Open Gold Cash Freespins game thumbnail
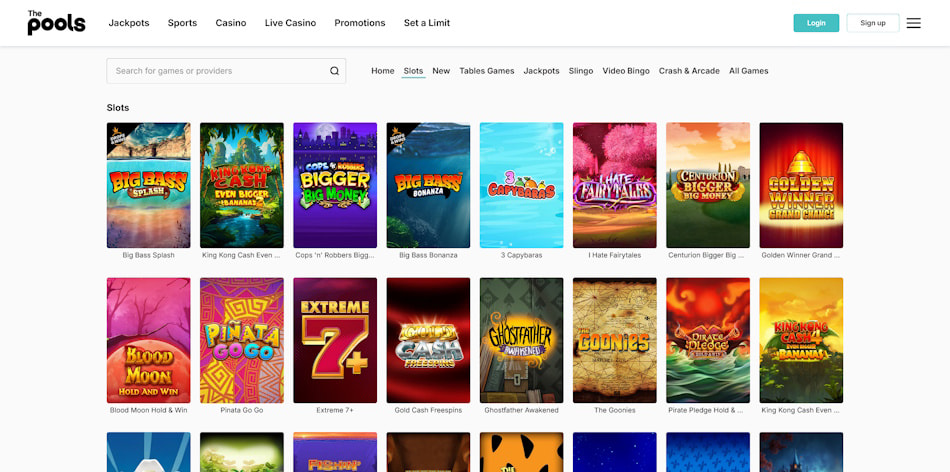The width and height of the screenshot is (950, 472). [428, 341]
